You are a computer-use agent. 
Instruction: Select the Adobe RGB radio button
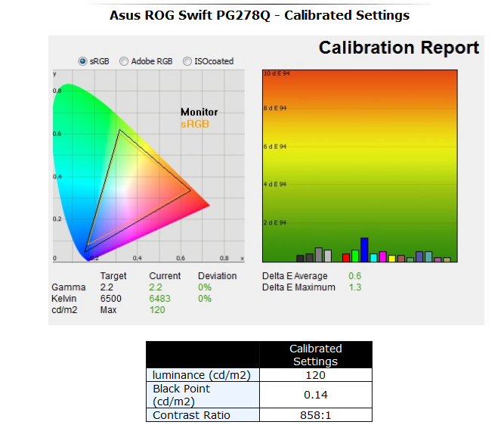[x=124, y=61]
